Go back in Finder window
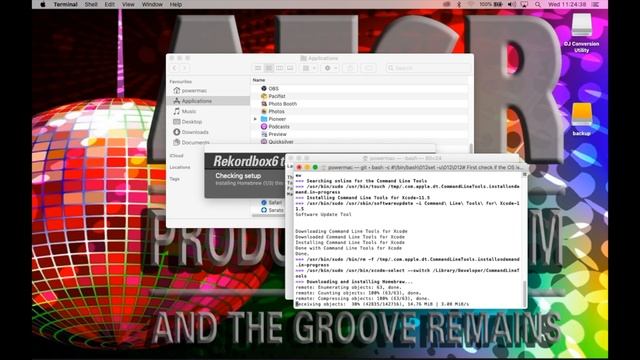Viewport: 640px width, 360px height. coord(175,68)
